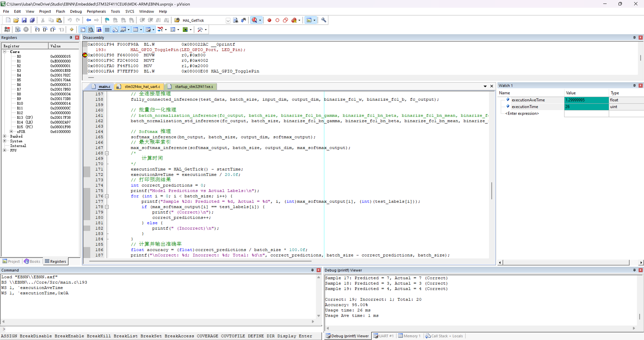Click the Command window scroll down arrow

[x=319, y=316]
